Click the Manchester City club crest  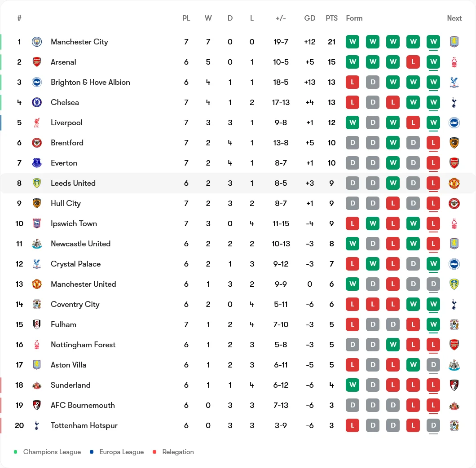(x=37, y=42)
